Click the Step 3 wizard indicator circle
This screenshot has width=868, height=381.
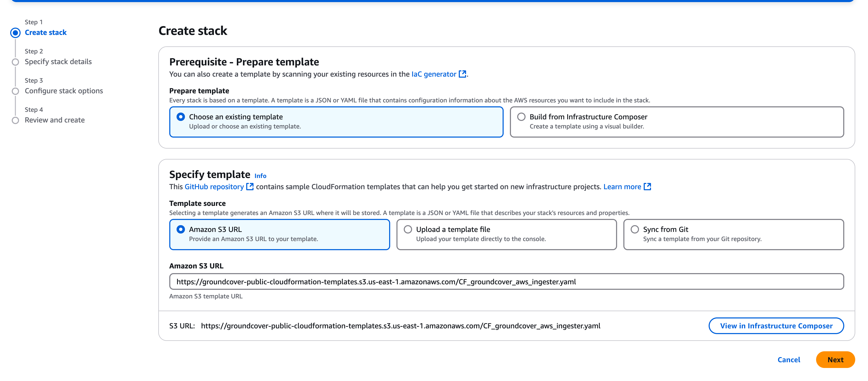(x=15, y=91)
